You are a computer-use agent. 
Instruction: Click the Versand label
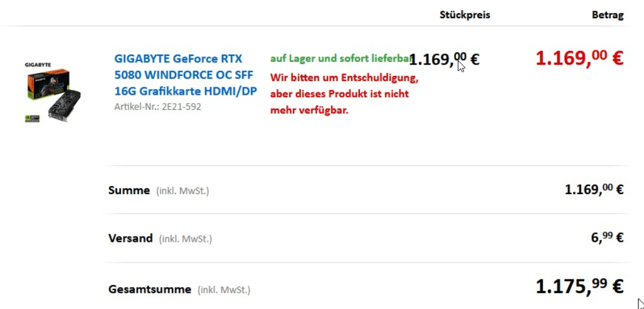tap(130, 238)
